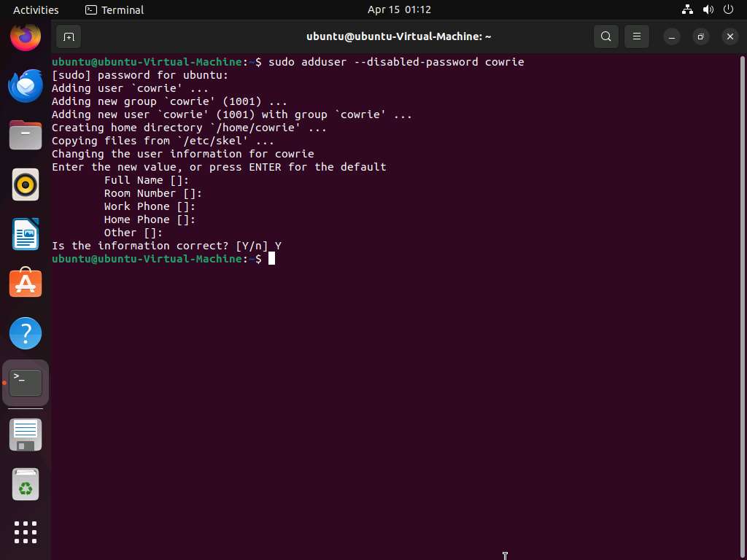747x560 pixels.
Task: Open Firefox from the dock
Action: click(26, 36)
